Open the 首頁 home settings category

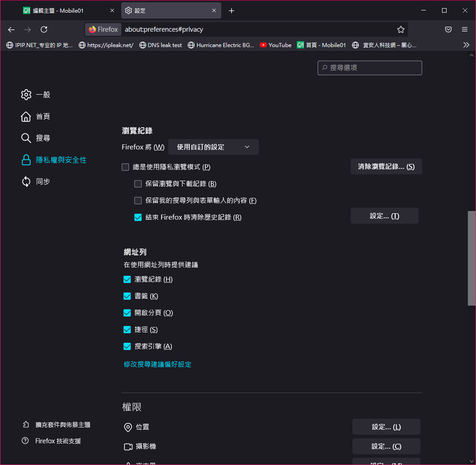[x=36, y=116]
